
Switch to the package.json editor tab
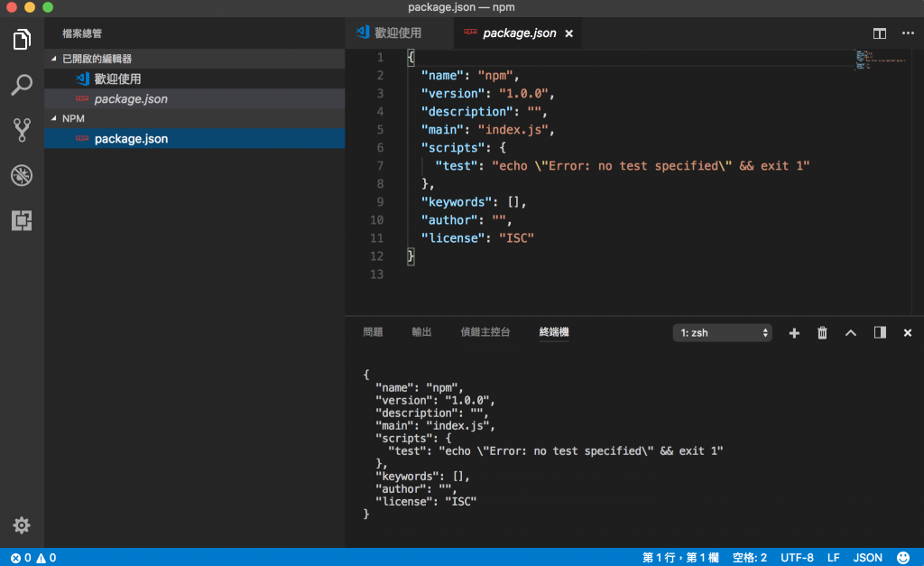(519, 33)
